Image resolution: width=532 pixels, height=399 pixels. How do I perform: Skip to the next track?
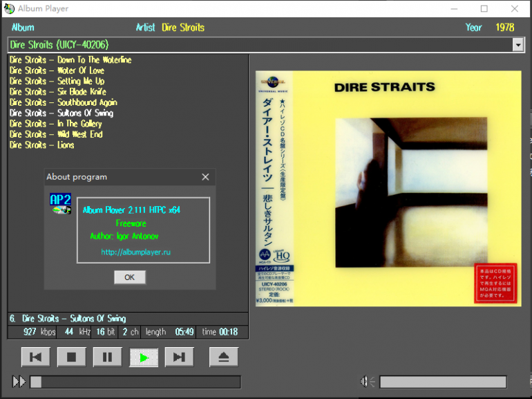179,357
